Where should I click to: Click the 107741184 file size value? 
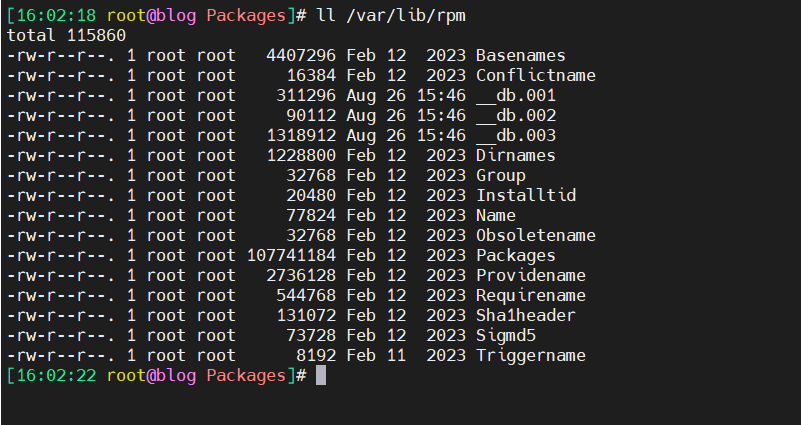(x=291, y=255)
